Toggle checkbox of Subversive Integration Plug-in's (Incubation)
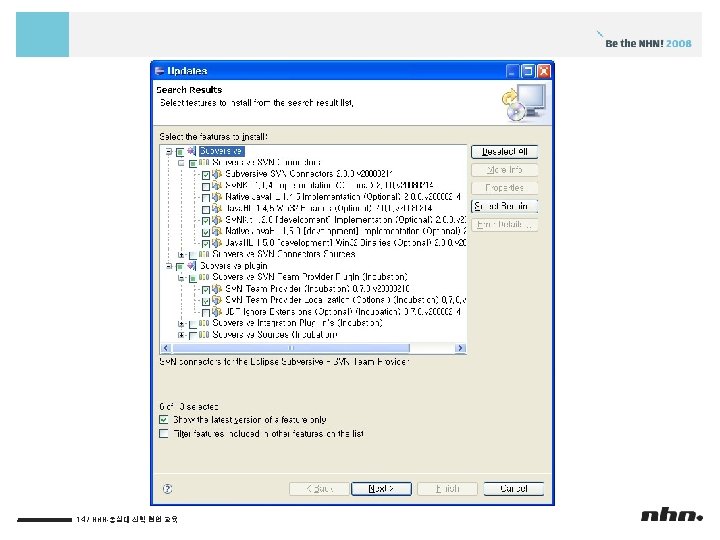Image resolution: width=720 pixels, height=540 pixels. [x=193, y=324]
